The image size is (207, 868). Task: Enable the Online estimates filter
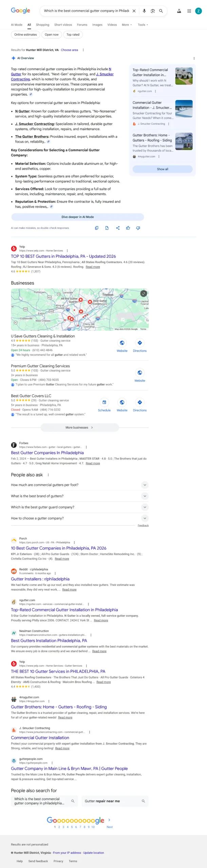(x=25, y=35)
